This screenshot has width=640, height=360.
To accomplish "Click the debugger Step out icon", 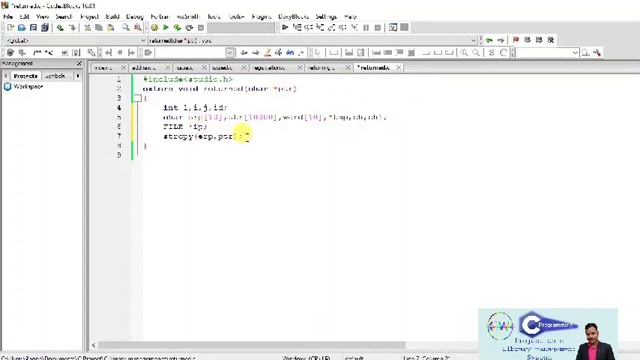I will coord(331,27).
